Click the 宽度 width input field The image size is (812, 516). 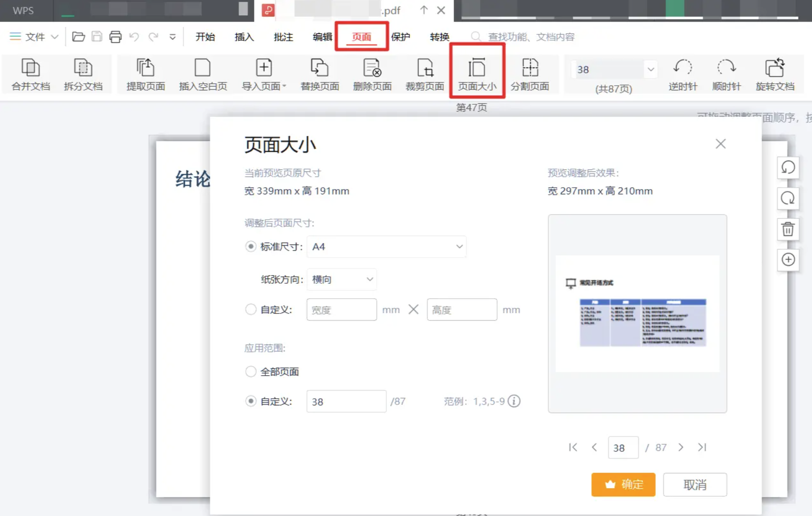[341, 310]
